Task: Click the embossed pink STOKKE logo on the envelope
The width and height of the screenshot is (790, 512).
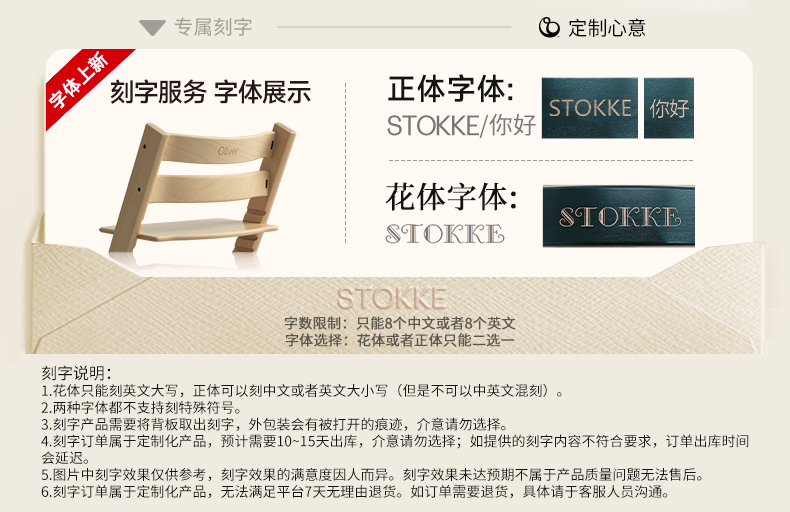Action: 391,299
